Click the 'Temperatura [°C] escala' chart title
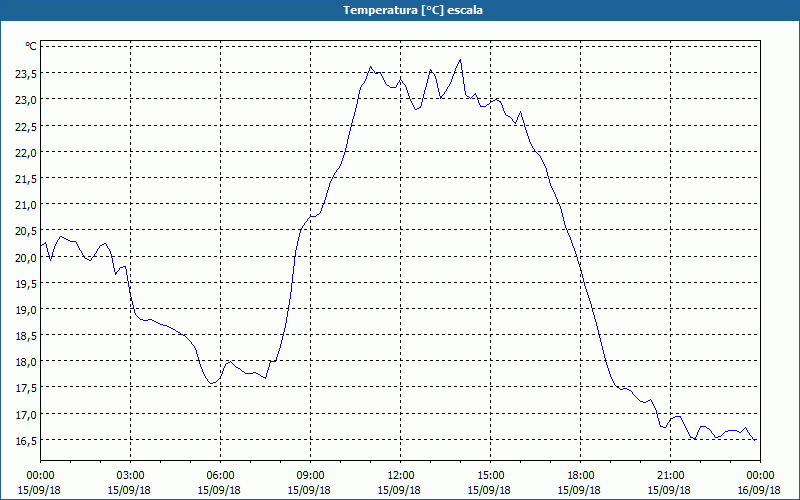The height and width of the screenshot is (500, 800). [413, 10]
